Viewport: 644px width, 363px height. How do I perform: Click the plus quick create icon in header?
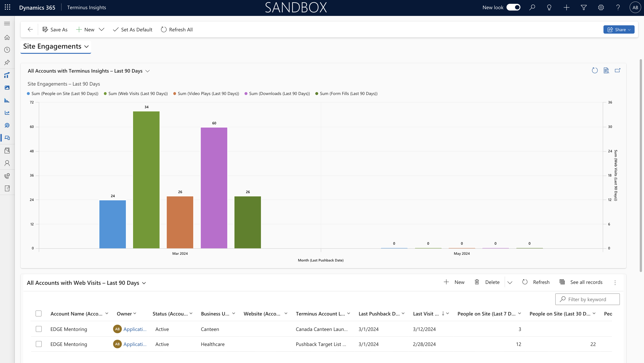567,7
